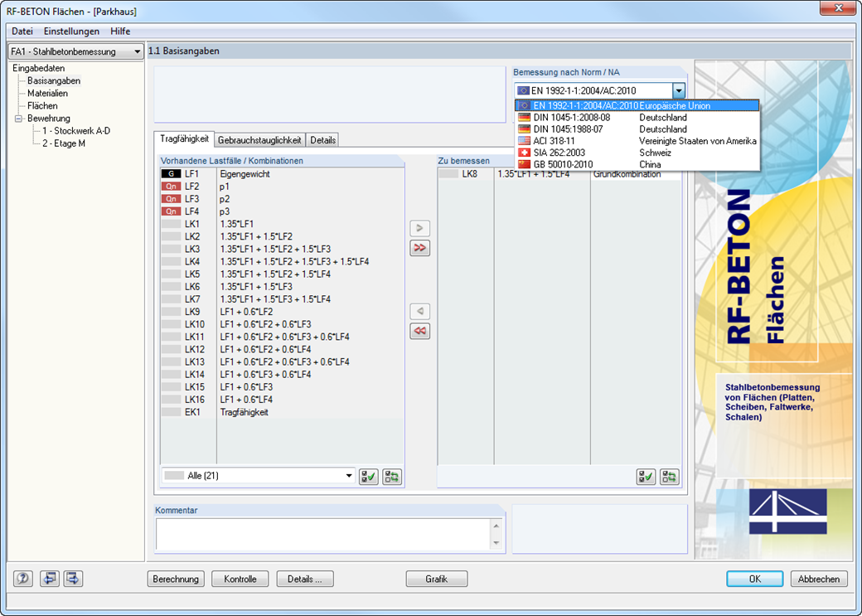Click EU flag in selected norm combo

pyautogui.click(x=523, y=90)
